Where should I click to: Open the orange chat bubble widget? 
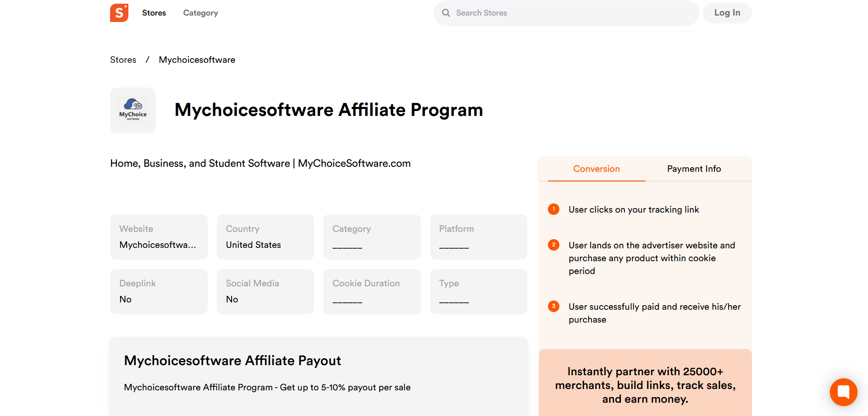843,392
